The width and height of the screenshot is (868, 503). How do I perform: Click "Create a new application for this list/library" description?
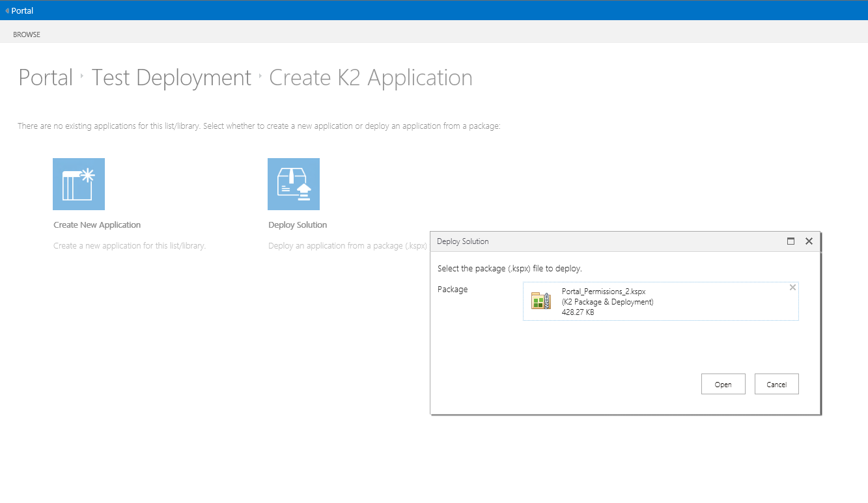(130, 246)
